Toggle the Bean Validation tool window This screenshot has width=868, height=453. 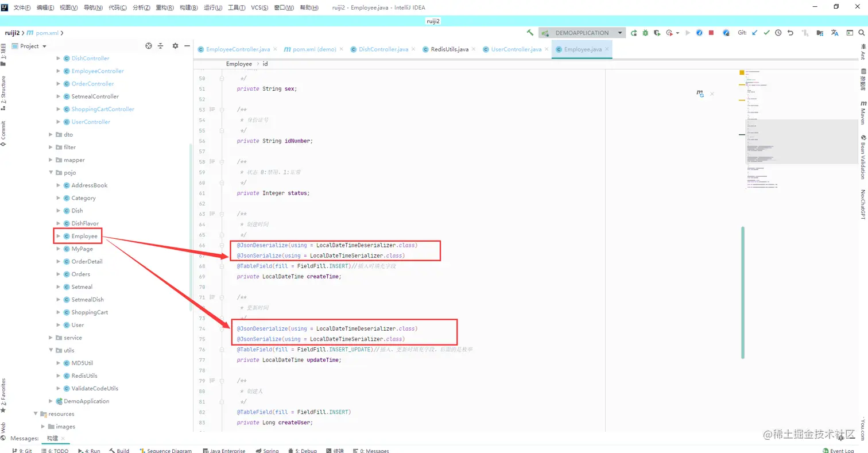click(x=863, y=157)
